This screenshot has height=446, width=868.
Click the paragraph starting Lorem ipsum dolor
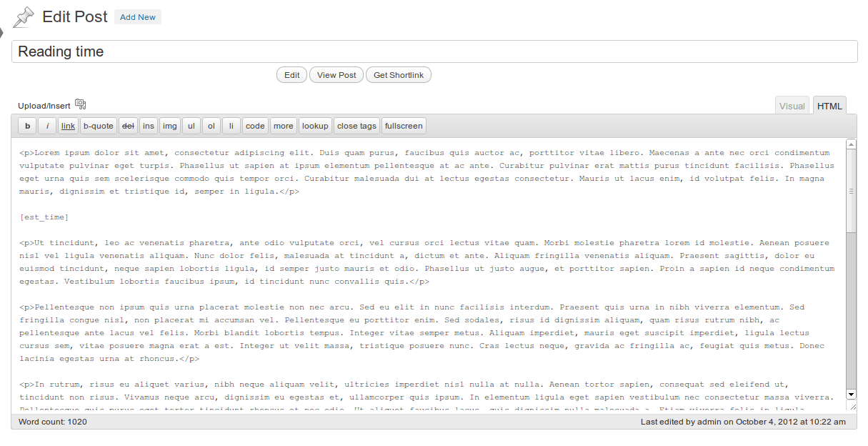(x=427, y=172)
